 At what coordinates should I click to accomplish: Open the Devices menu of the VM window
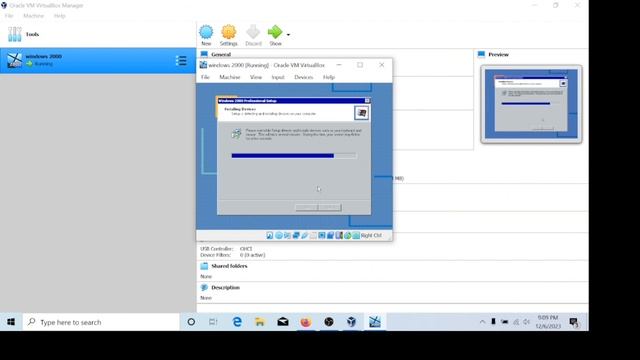click(x=304, y=77)
